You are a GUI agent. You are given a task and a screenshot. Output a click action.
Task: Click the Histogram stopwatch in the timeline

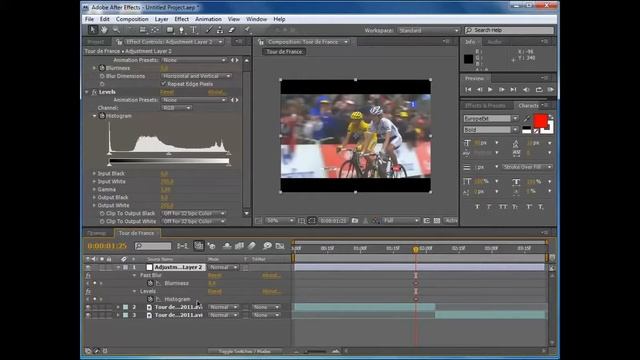(150, 299)
